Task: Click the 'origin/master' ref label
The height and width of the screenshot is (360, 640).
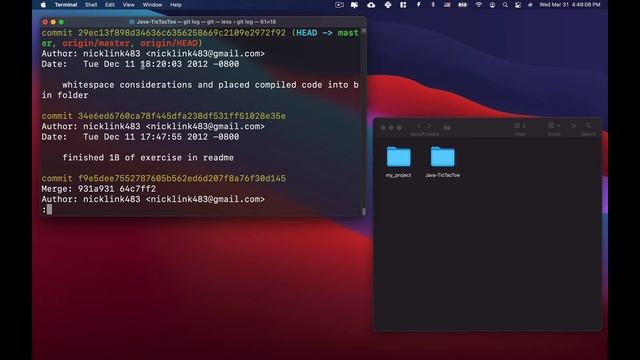Action: 96,43
